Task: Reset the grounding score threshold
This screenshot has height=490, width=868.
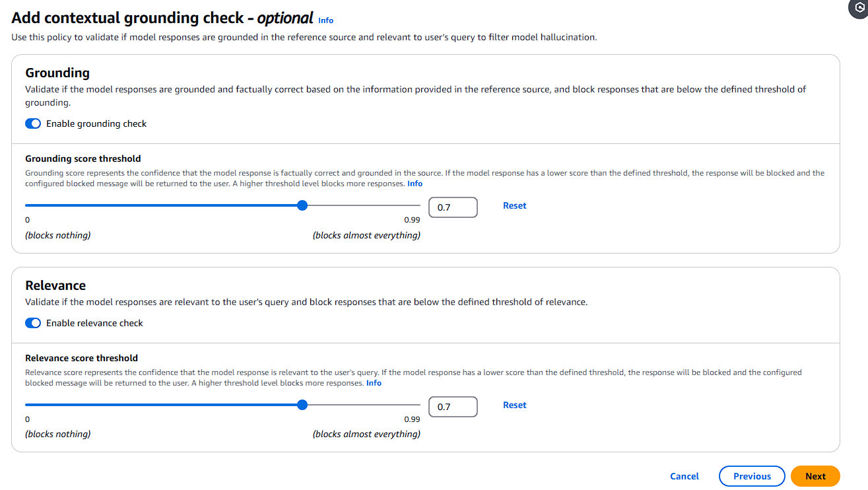Action: point(514,205)
